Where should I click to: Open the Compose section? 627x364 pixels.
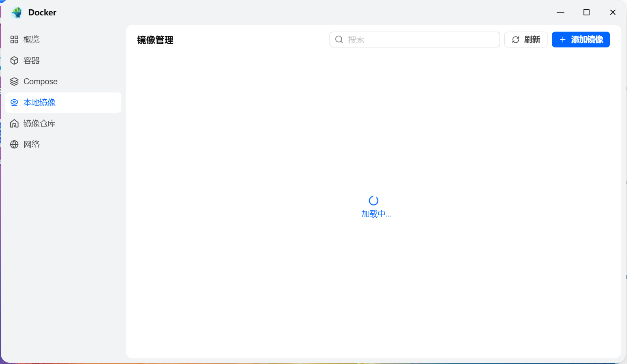coord(41,81)
